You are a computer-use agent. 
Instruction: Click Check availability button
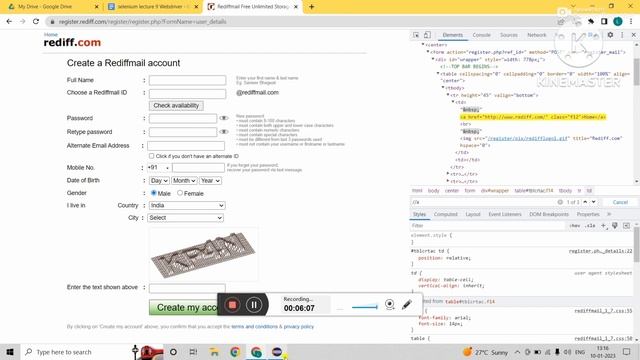pos(176,105)
